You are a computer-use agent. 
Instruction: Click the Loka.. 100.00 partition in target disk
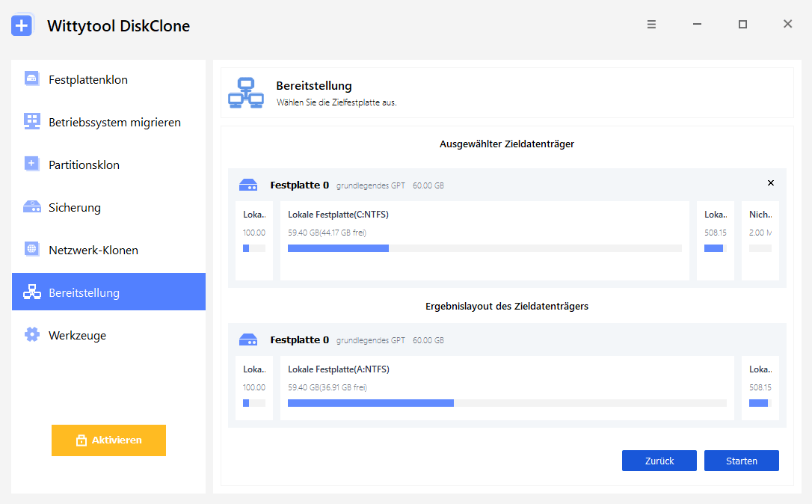pyautogui.click(x=254, y=241)
